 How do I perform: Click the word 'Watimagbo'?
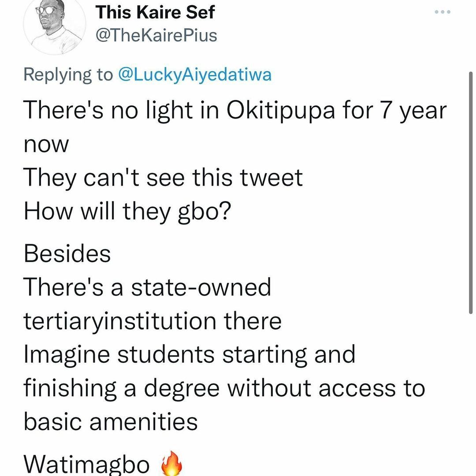86,465
